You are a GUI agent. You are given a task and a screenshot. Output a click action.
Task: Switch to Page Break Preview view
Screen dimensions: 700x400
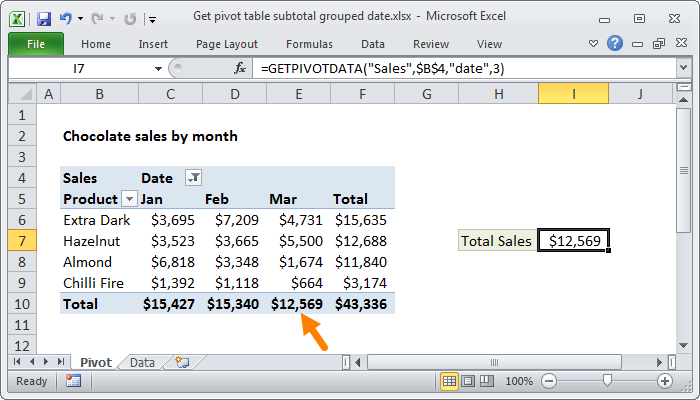486,381
